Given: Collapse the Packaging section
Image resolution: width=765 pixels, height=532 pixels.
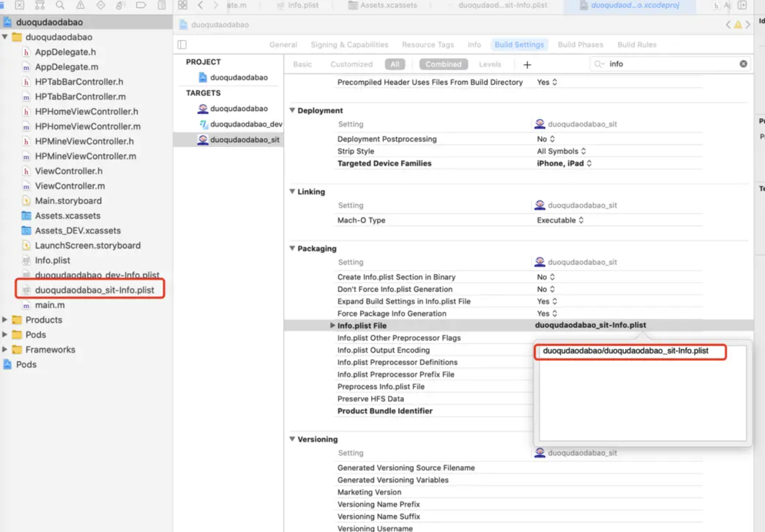Looking at the screenshot, I should [292, 249].
